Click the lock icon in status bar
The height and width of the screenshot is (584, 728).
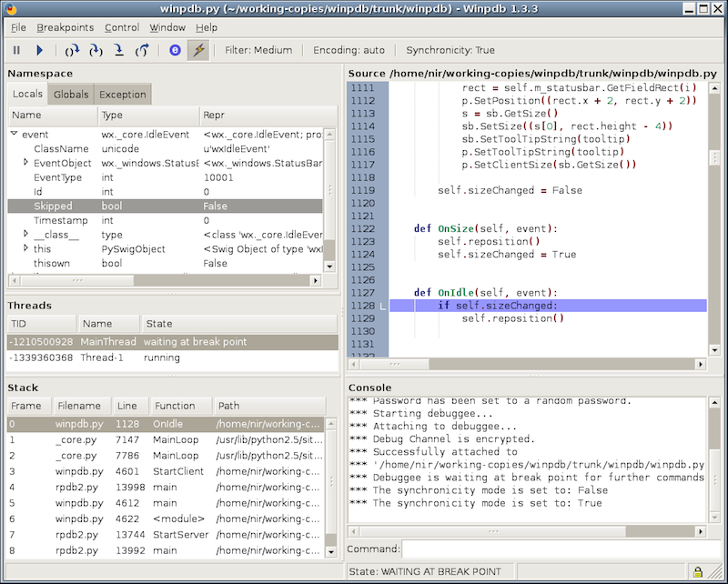tap(698, 572)
